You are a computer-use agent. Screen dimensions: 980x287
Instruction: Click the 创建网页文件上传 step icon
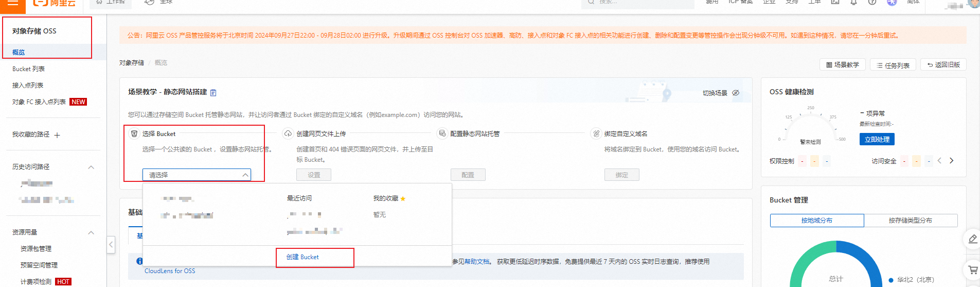click(288, 133)
